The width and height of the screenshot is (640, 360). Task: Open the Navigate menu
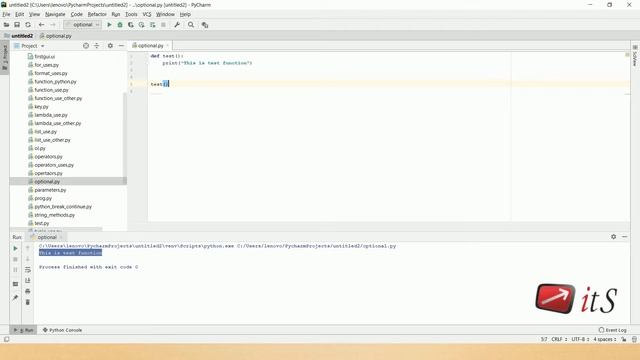[55, 14]
